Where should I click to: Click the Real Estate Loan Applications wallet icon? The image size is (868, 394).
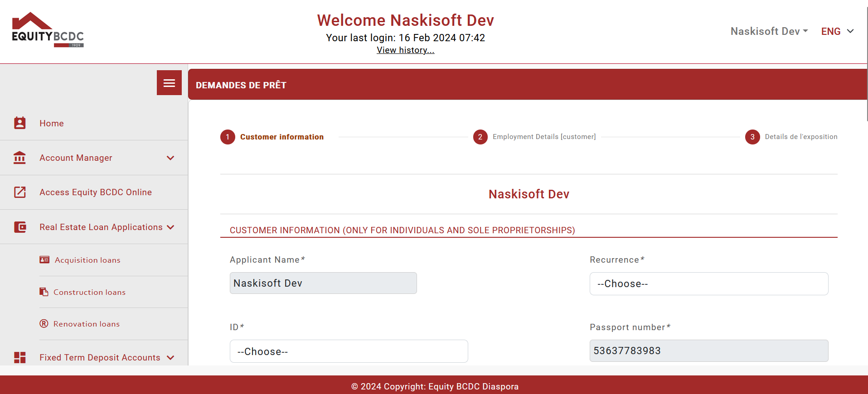pyautogui.click(x=20, y=227)
